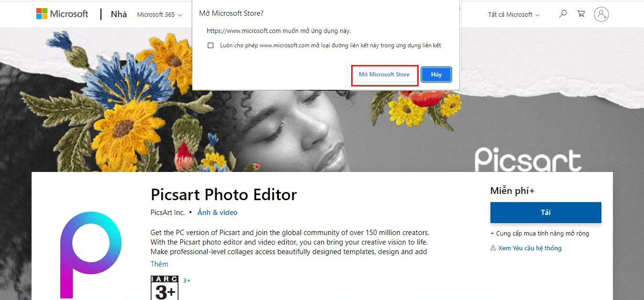Click the search icon in the header
This screenshot has width=644, height=300.
563,14
